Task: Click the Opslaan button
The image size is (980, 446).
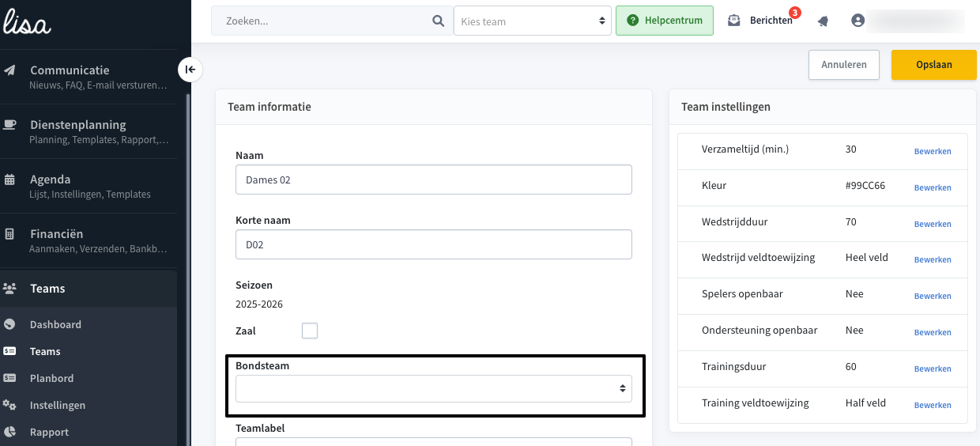Action: click(934, 65)
